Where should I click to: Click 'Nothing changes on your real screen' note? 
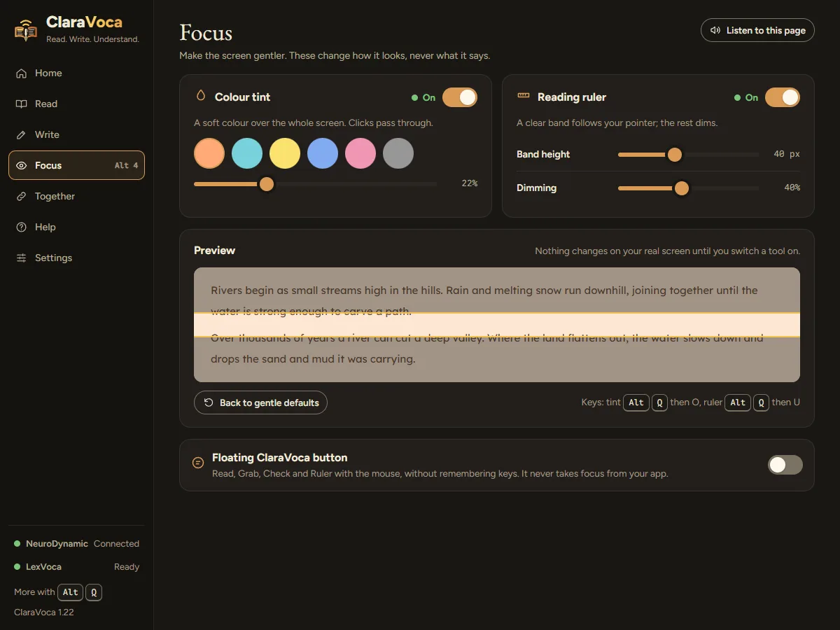pyautogui.click(x=667, y=251)
